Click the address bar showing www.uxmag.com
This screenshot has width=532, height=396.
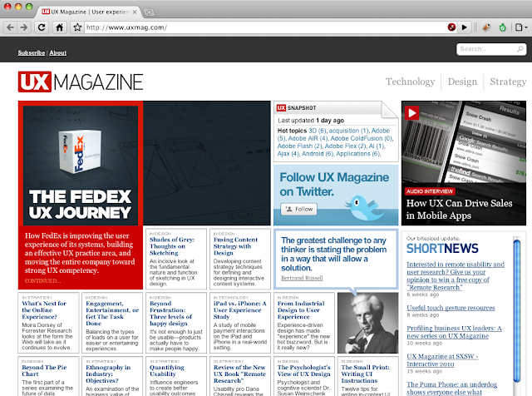264,27
